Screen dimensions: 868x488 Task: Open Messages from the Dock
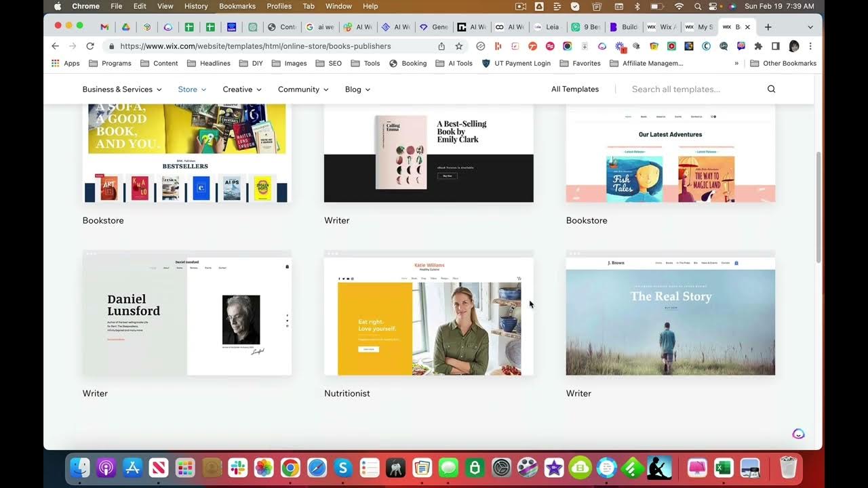tap(448, 468)
